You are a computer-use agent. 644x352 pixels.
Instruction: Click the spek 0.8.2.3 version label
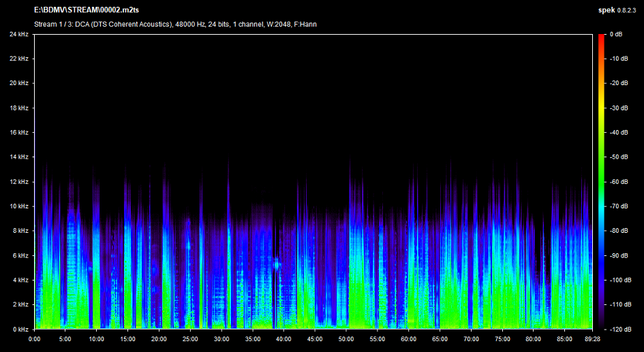coord(617,11)
